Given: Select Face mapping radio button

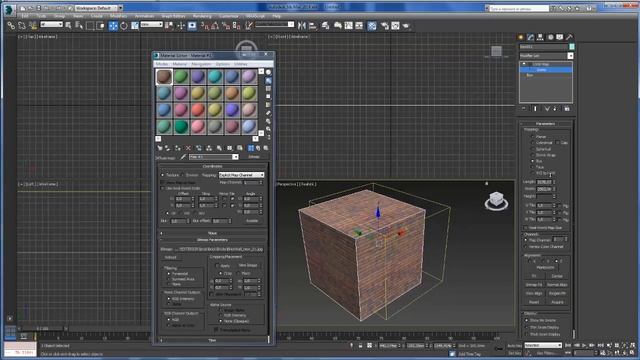Looking at the screenshot, I should click(532, 167).
